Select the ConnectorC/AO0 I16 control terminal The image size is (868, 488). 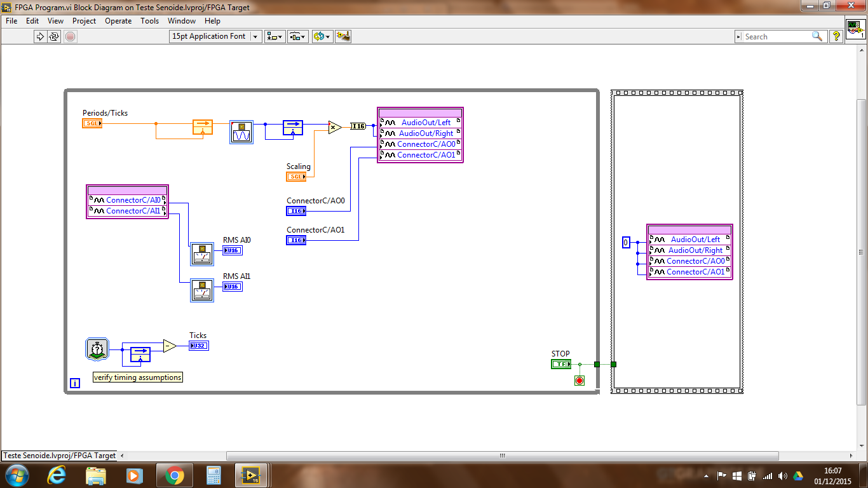tap(296, 210)
